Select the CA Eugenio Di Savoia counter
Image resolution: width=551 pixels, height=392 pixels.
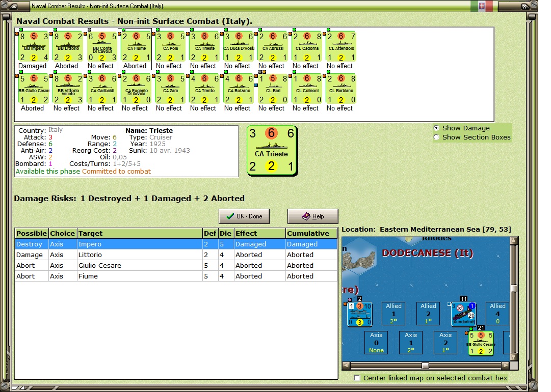tap(136, 89)
